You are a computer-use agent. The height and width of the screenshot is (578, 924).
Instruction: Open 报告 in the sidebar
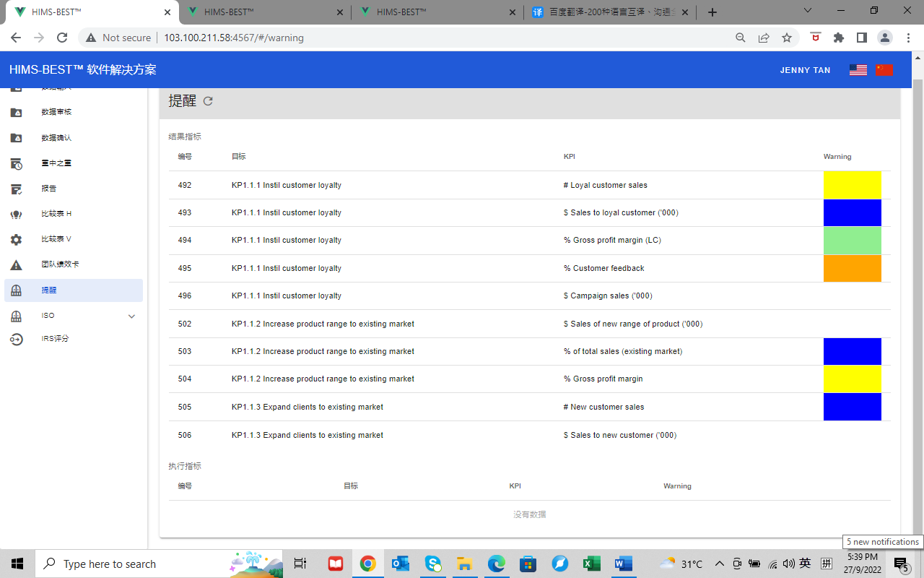(49, 189)
